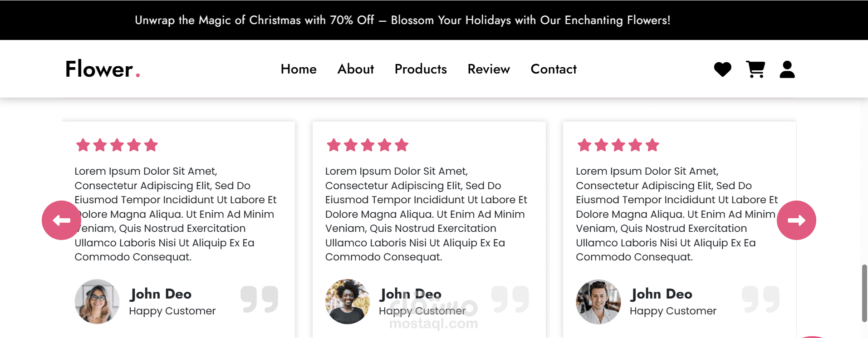This screenshot has width=868, height=338.
Task: Open the Contact menu link
Action: pos(554,69)
